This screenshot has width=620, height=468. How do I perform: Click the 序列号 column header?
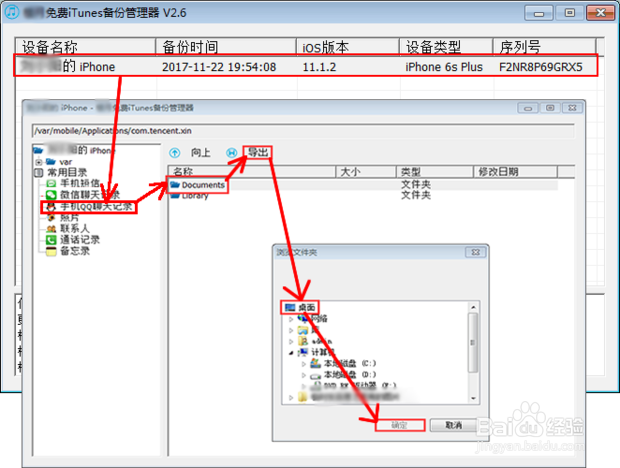point(544,47)
